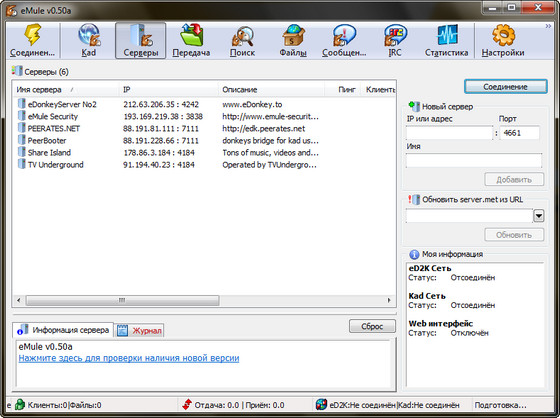Sort by Пинг column header

343,90
